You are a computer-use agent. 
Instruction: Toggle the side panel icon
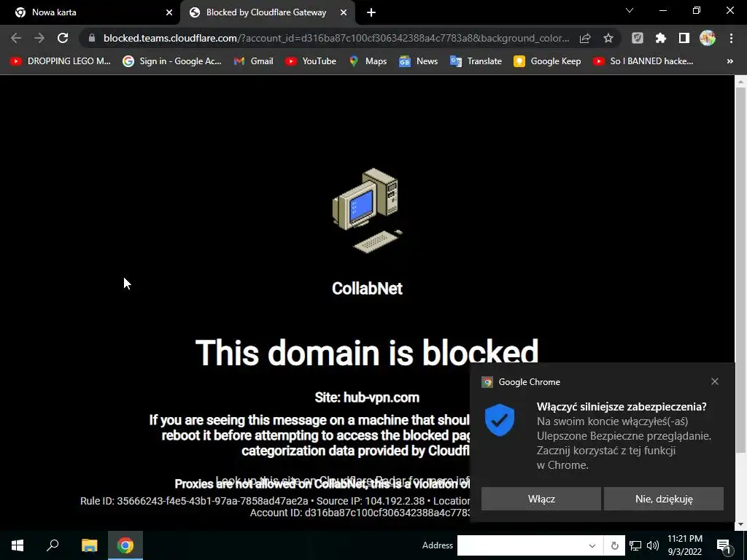point(684,38)
